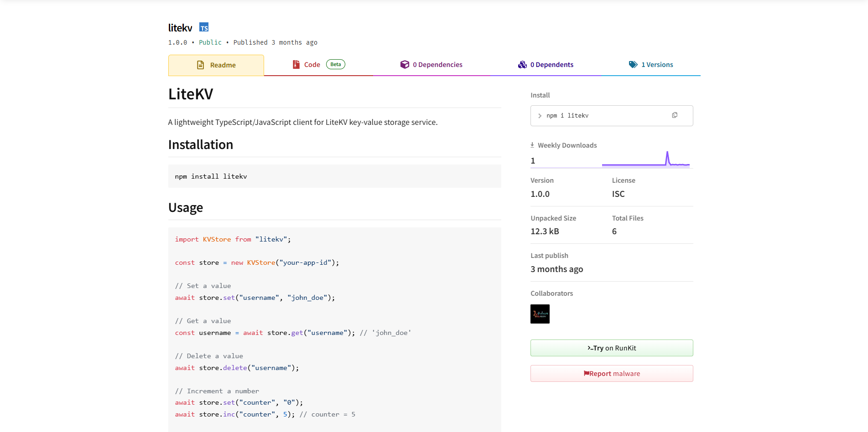Click the Try on RunKit button
This screenshot has height=432, width=868.
click(611, 348)
